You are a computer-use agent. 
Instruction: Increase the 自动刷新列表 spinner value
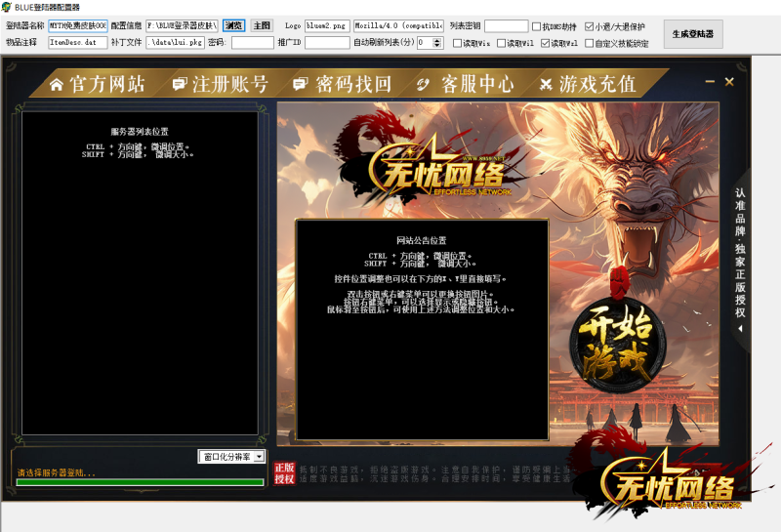437,40
